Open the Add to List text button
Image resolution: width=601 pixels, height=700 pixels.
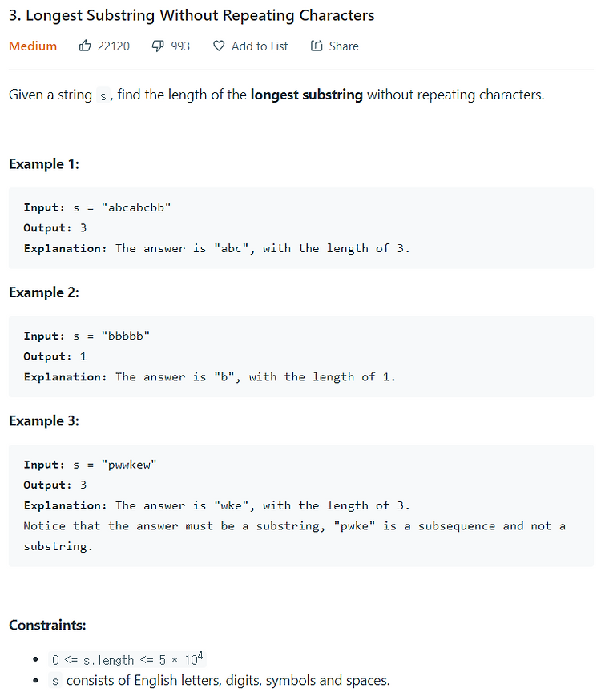pyautogui.click(x=260, y=46)
